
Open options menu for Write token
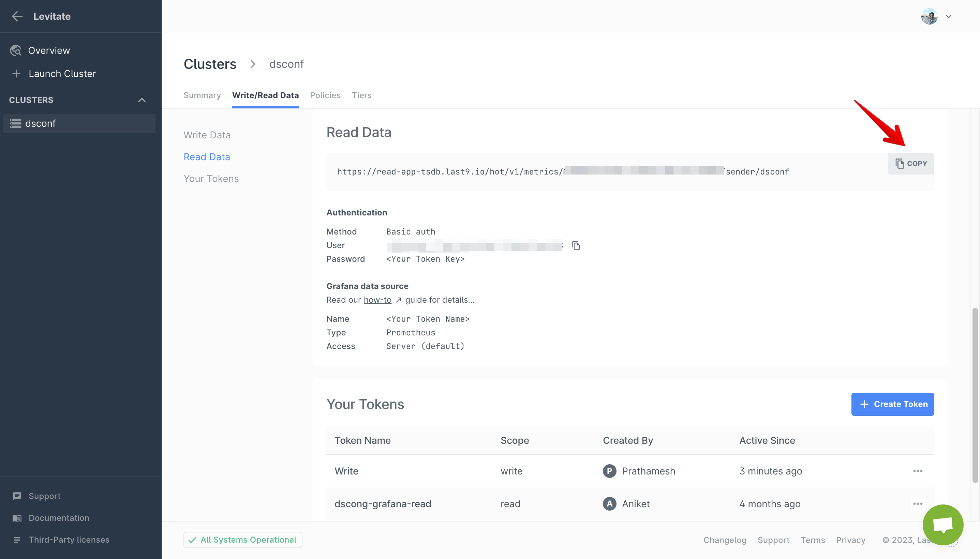tap(917, 471)
